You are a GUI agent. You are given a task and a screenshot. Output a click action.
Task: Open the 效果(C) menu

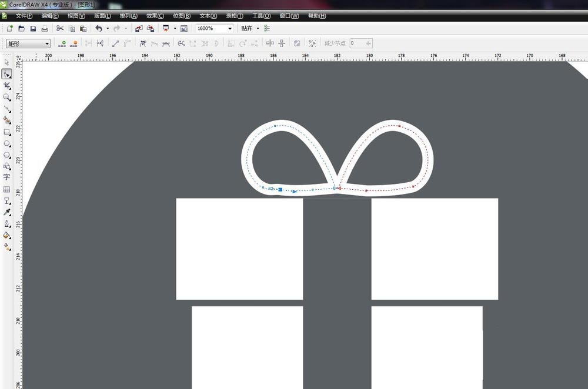(155, 16)
